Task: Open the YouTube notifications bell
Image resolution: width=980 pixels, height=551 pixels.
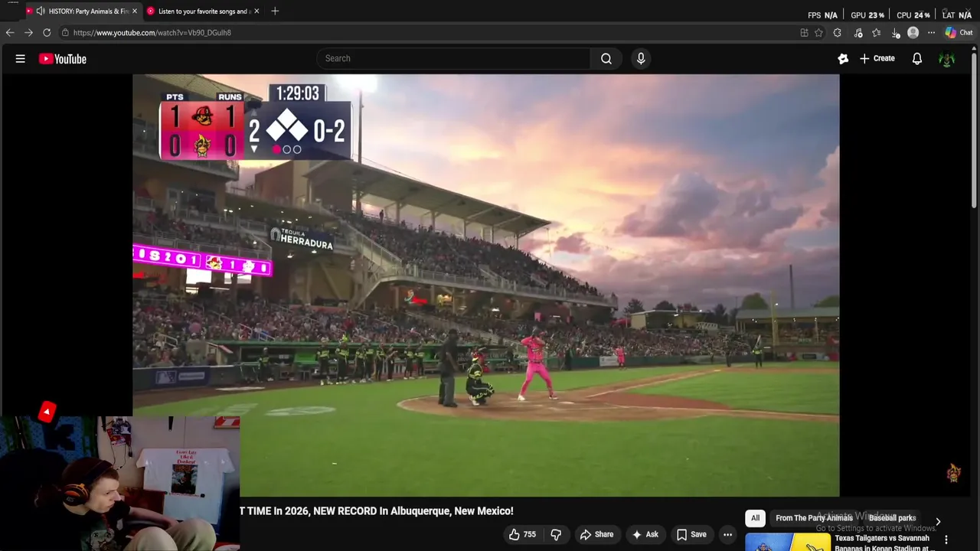Action: click(916, 58)
